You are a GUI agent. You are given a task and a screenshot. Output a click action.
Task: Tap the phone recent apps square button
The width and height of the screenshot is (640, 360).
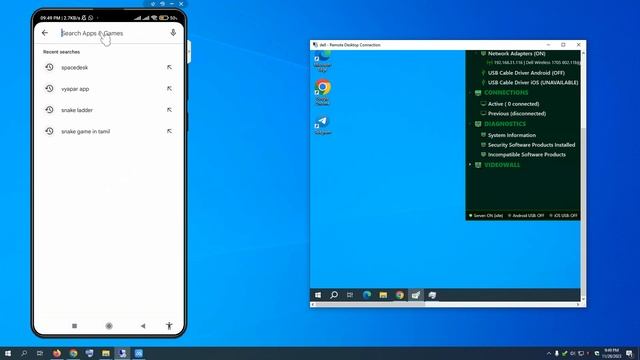pos(74,326)
